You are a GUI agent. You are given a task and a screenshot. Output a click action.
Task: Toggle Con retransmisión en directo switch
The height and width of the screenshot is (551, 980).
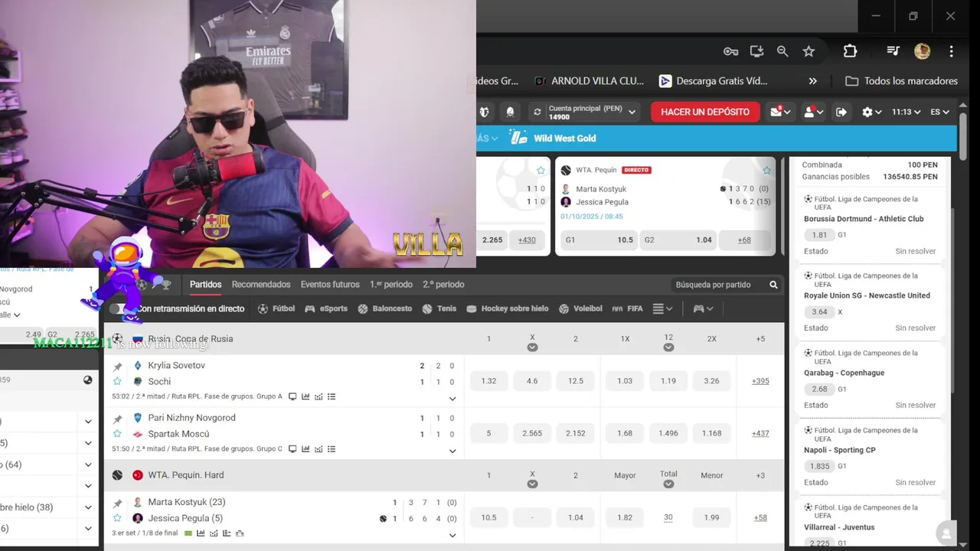[119, 309]
